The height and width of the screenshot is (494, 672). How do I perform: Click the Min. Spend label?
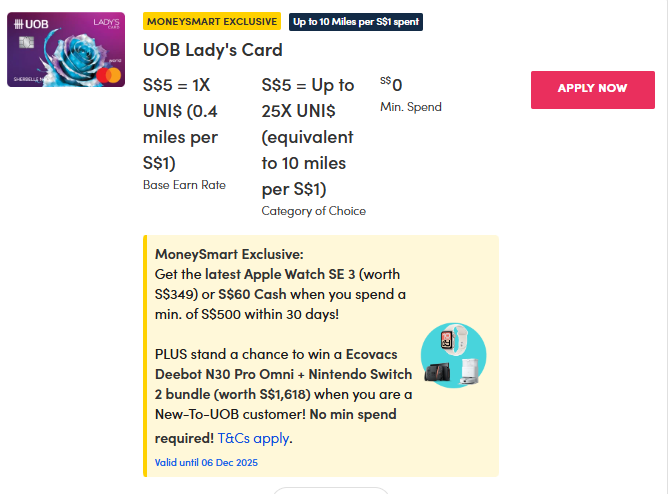pyautogui.click(x=411, y=107)
